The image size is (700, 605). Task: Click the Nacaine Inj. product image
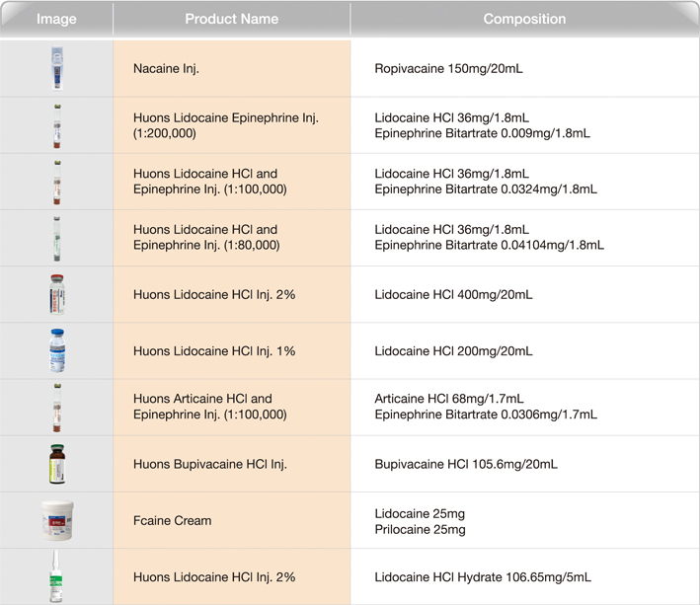coord(57,69)
